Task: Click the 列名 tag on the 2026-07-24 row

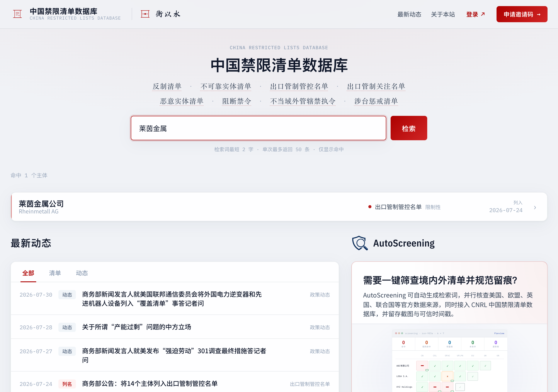Action: (67, 384)
